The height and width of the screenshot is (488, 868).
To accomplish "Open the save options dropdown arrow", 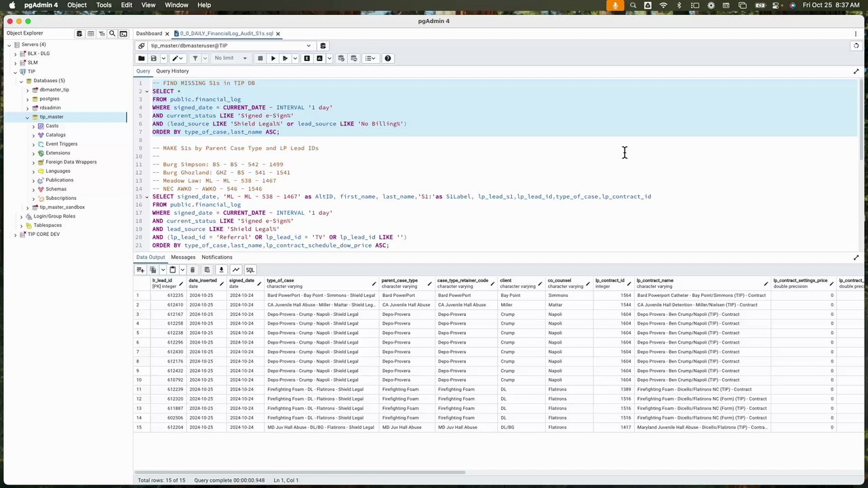I will [x=162, y=58].
